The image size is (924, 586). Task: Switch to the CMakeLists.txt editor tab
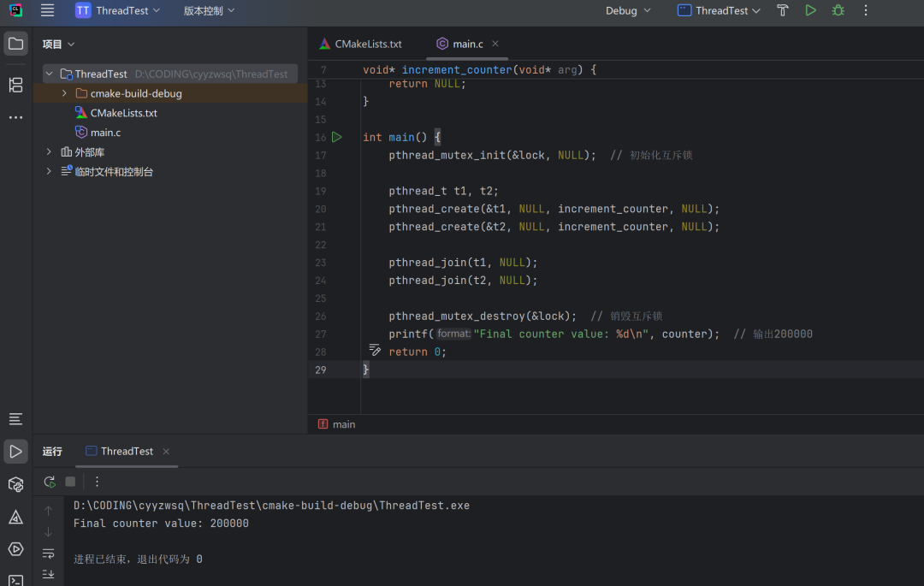361,44
